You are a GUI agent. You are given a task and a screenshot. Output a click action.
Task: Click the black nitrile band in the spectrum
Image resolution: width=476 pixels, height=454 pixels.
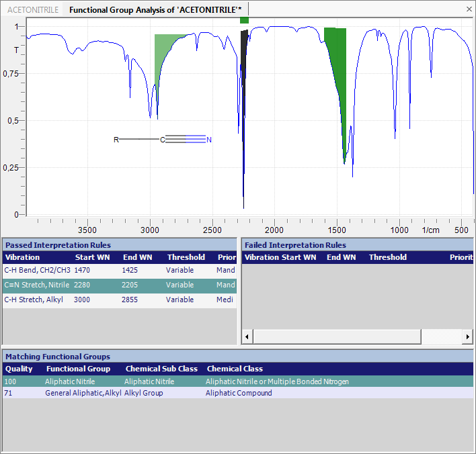244,101
